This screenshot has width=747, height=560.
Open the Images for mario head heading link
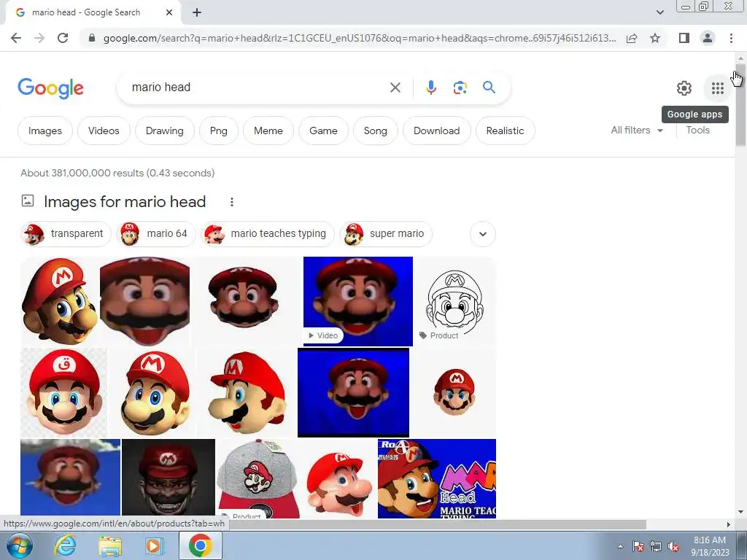tap(125, 201)
